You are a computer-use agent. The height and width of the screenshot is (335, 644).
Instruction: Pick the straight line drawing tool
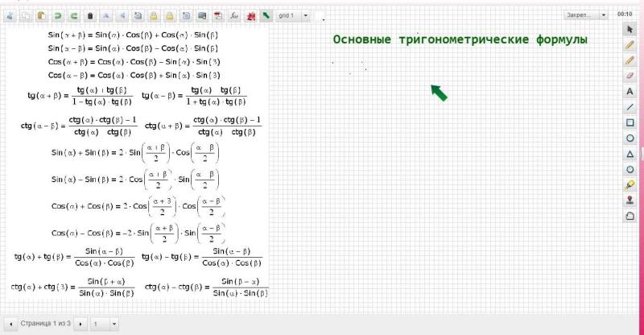coord(630,107)
